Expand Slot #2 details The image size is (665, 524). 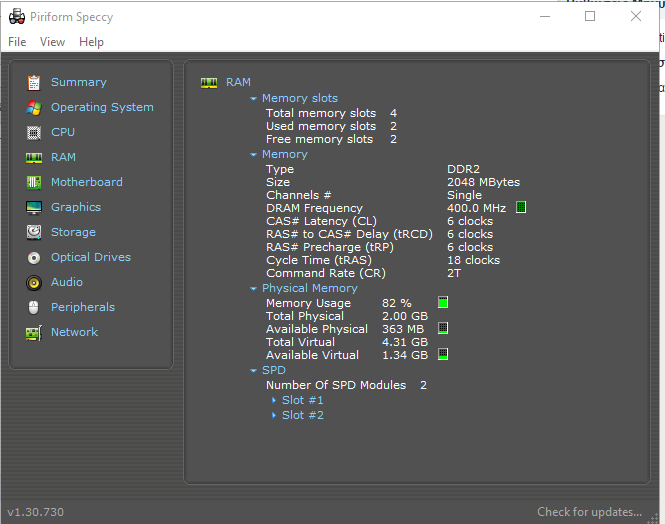[274, 415]
